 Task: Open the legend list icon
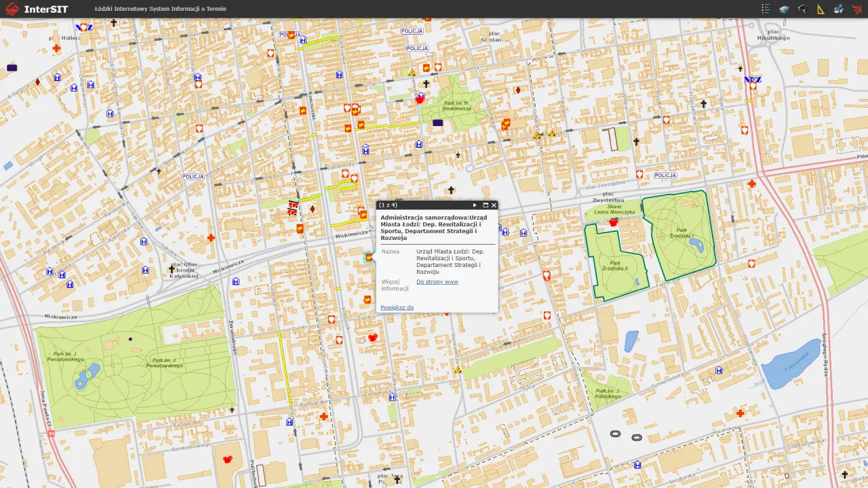[766, 9]
